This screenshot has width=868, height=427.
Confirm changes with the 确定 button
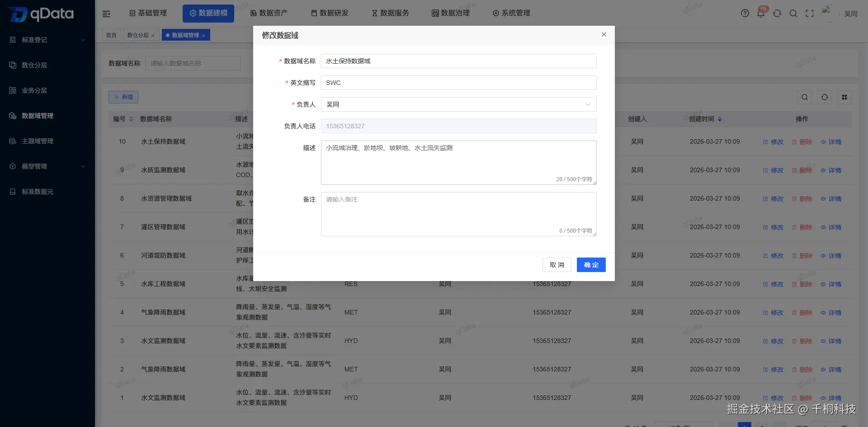[x=591, y=265]
